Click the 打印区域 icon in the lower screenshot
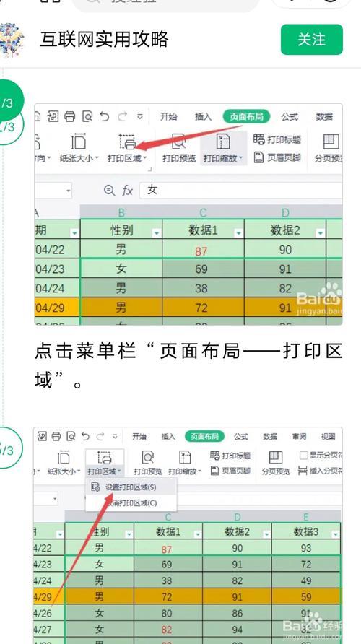 (x=104, y=458)
